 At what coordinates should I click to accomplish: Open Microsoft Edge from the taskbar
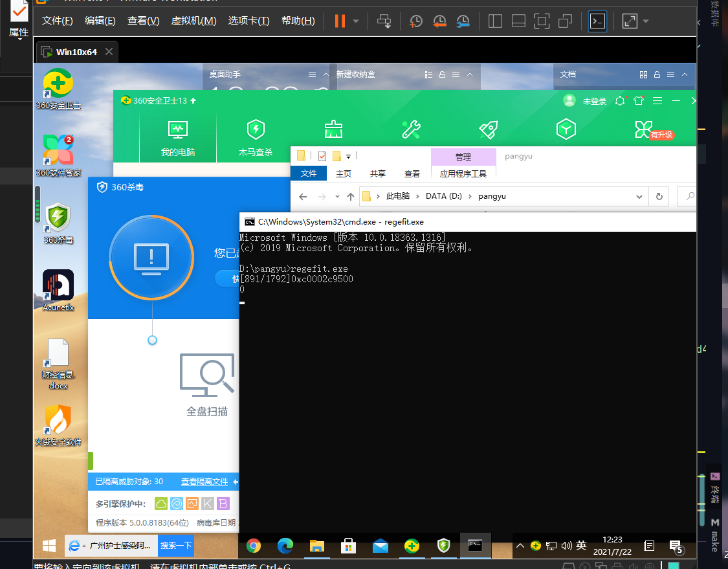pyautogui.click(x=285, y=546)
